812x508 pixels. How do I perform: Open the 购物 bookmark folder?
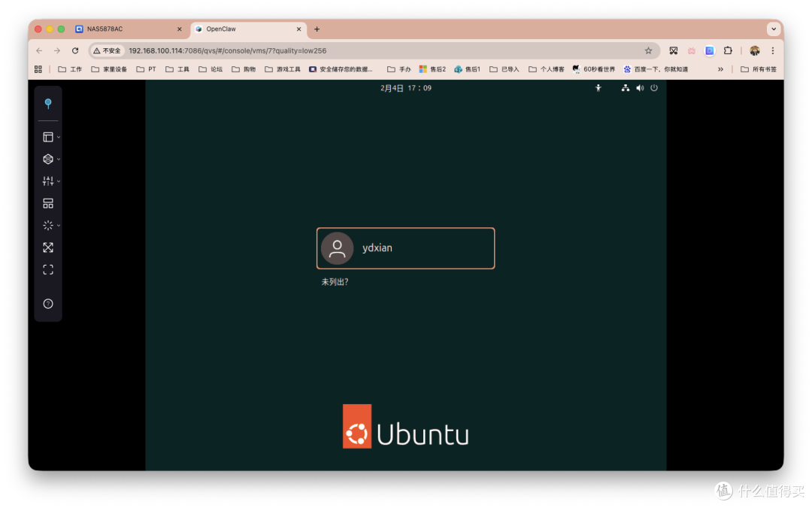click(244, 69)
